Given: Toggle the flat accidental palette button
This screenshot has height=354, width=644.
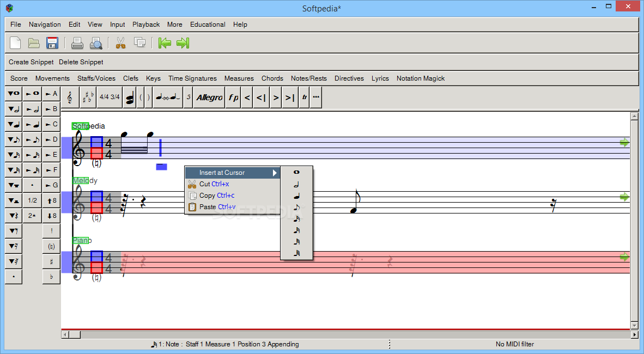Looking at the screenshot, I should (51, 276).
